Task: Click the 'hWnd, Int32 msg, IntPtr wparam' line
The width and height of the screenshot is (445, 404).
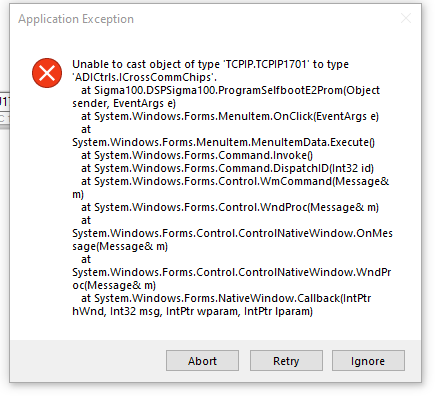Action: pos(192,311)
